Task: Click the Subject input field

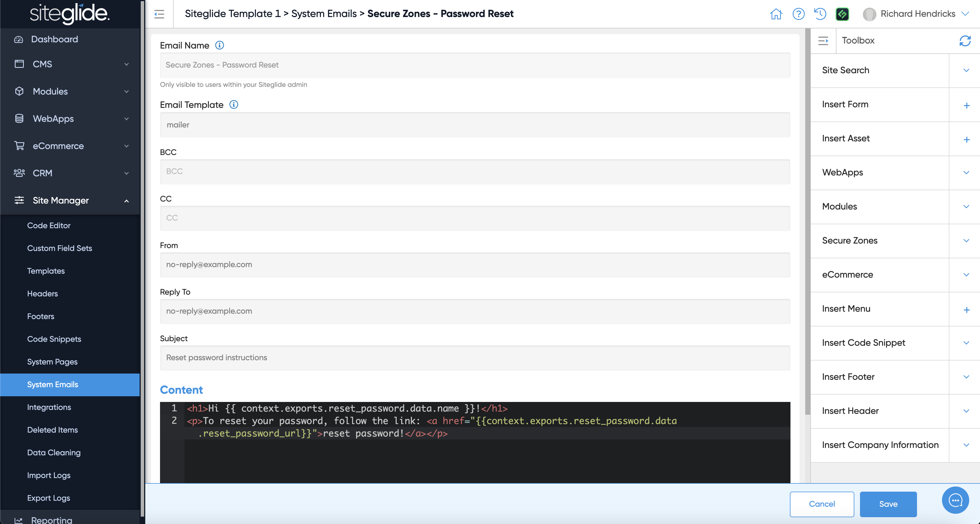Action: pos(474,358)
